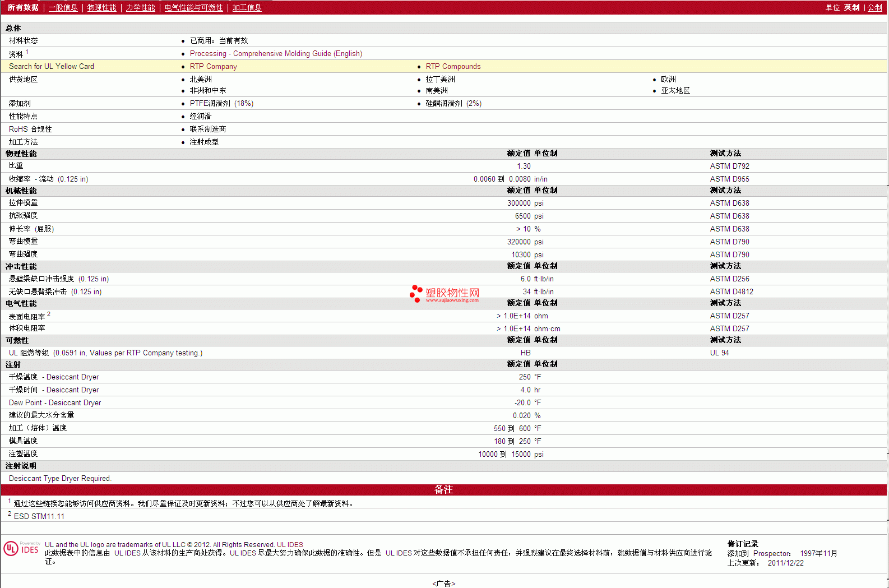This screenshot has height=588, width=889.
Task: Select the 电气性能与可燃性 tab
Action: pos(193,8)
